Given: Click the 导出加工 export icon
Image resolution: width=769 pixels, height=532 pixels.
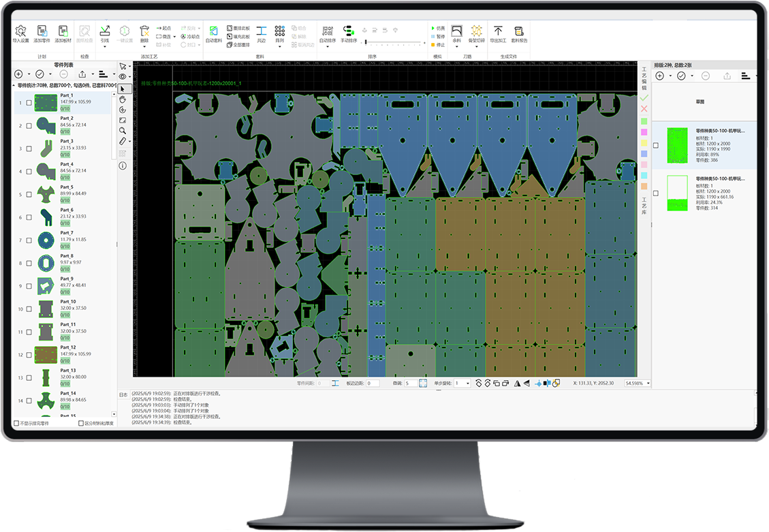Looking at the screenshot, I should click(498, 33).
